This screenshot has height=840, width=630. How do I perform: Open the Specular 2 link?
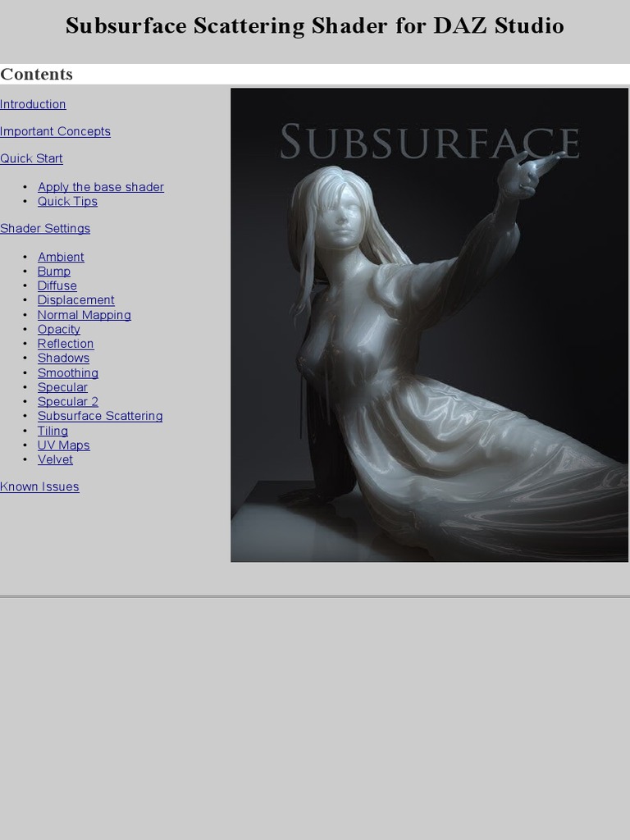pyautogui.click(x=67, y=402)
